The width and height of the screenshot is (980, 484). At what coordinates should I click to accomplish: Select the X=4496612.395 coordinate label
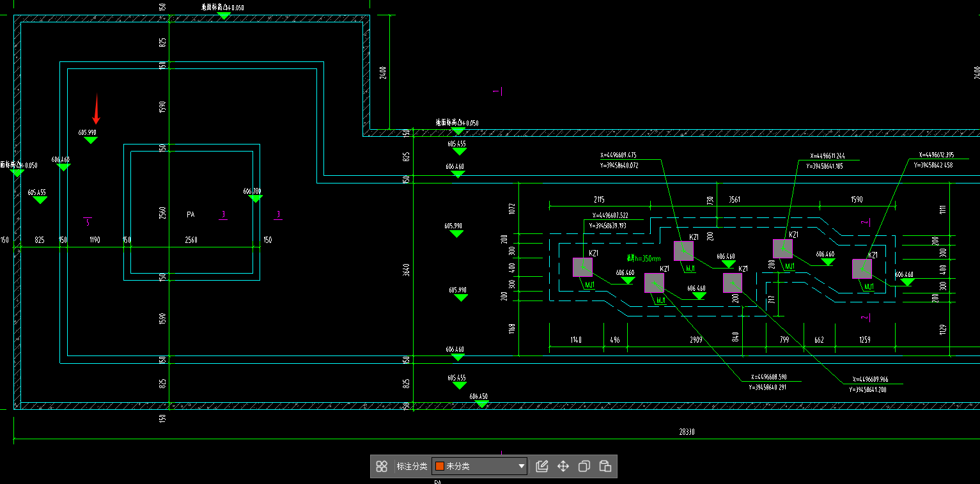(x=937, y=155)
